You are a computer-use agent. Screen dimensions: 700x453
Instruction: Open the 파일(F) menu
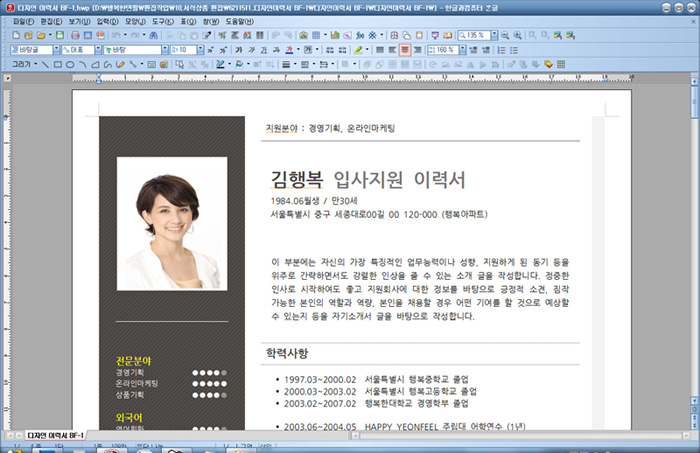point(23,21)
